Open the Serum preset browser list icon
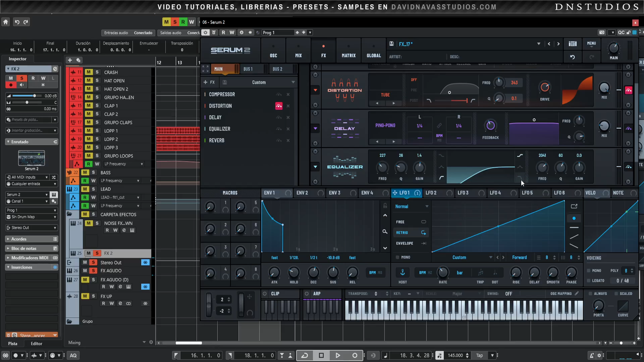The height and width of the screenshot is (362, 644). coord(572,44)
